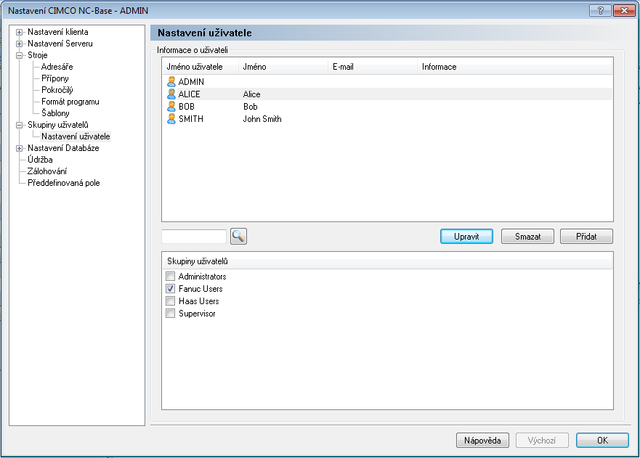Select Nastavení uživatele tree item

(76, 136)
